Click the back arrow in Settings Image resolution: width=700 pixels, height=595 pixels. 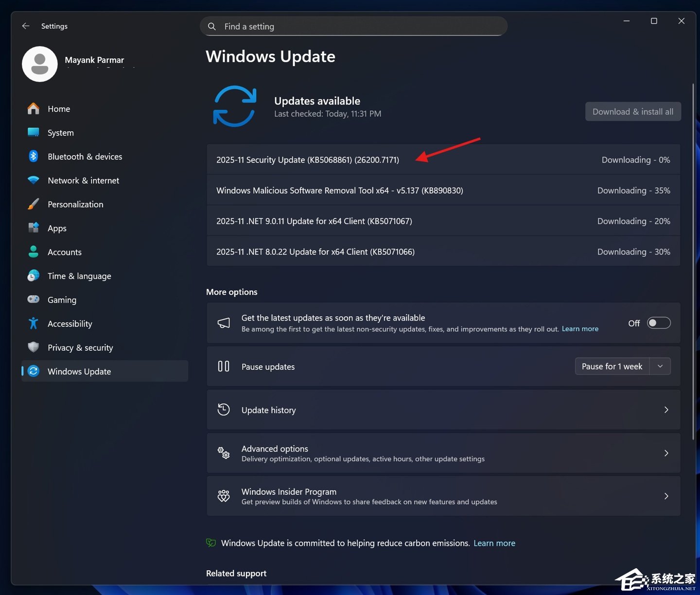click(25, 26)
